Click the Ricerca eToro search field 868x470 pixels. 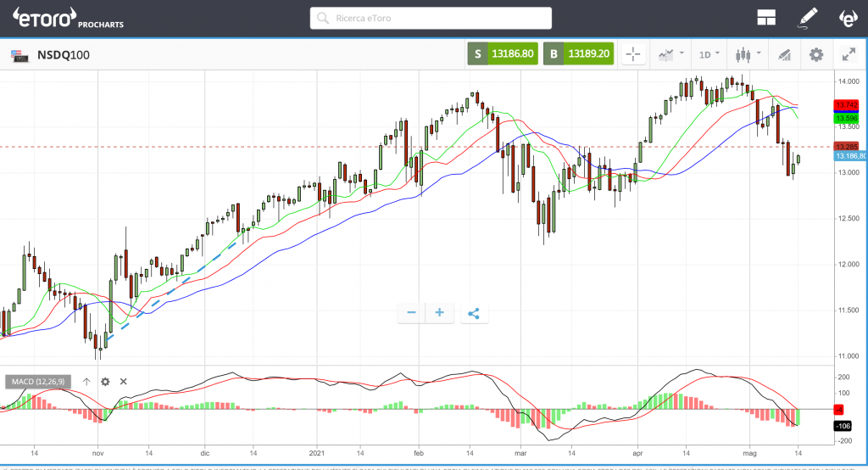[x=431, y=19]
